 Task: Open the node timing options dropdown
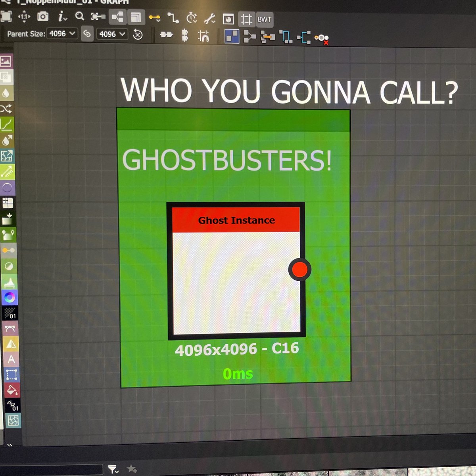[x=192, y=18]
